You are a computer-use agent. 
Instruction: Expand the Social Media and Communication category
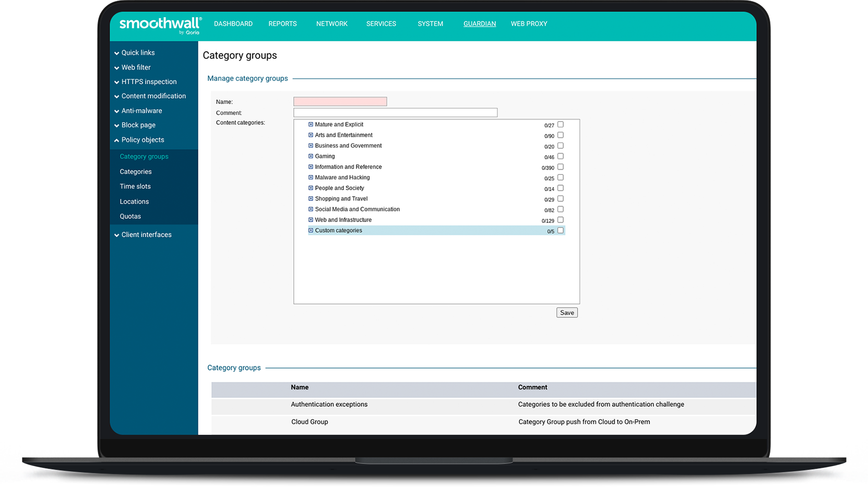[310, 209]
